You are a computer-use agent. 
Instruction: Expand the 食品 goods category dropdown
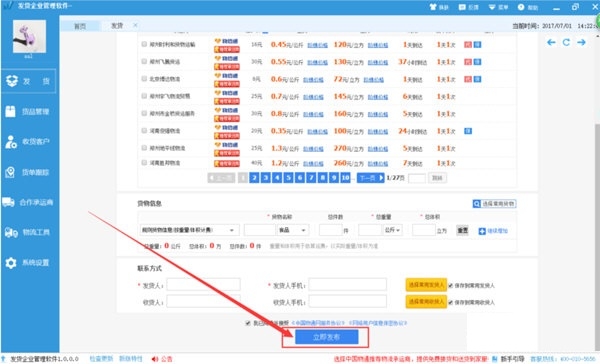pos(293,230)
